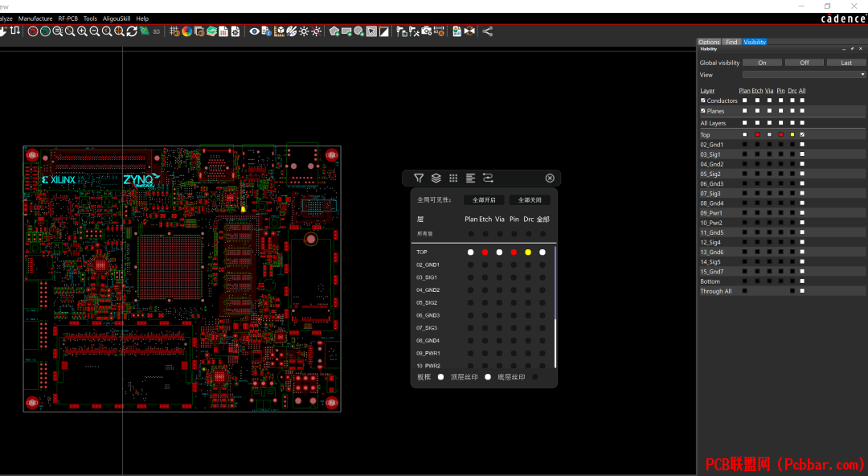Viewport: 868px width, 476px height.
Task: Open the 3D canvas viewer
Action: coord(157,31)
